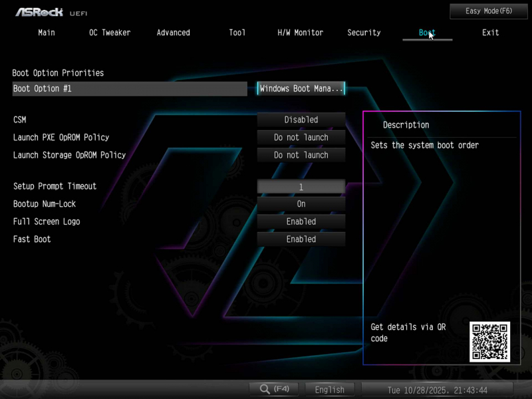Viewport: 532px width, 399px height.
Task: Switch to the OC Tweaker tab
Action: [110, 33]
